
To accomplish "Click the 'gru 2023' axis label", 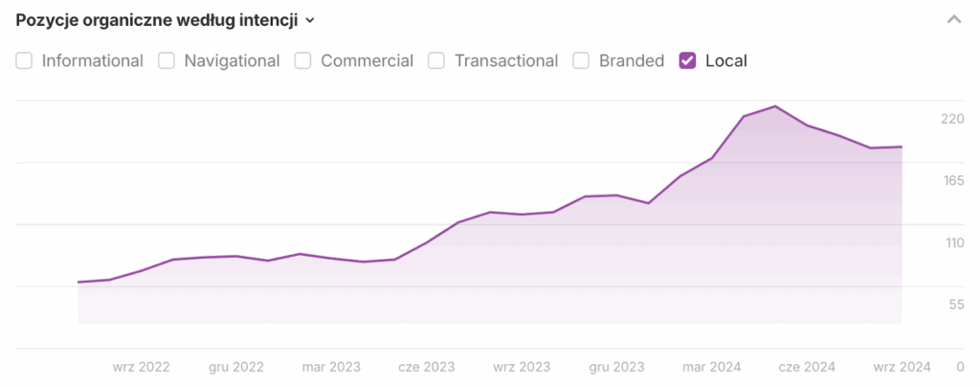I will point(616,367).
